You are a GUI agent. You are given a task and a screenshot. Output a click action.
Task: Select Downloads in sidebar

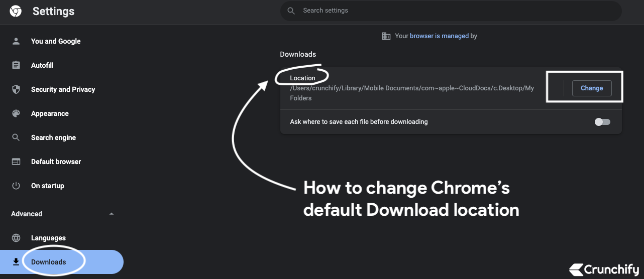pos(61,262)
